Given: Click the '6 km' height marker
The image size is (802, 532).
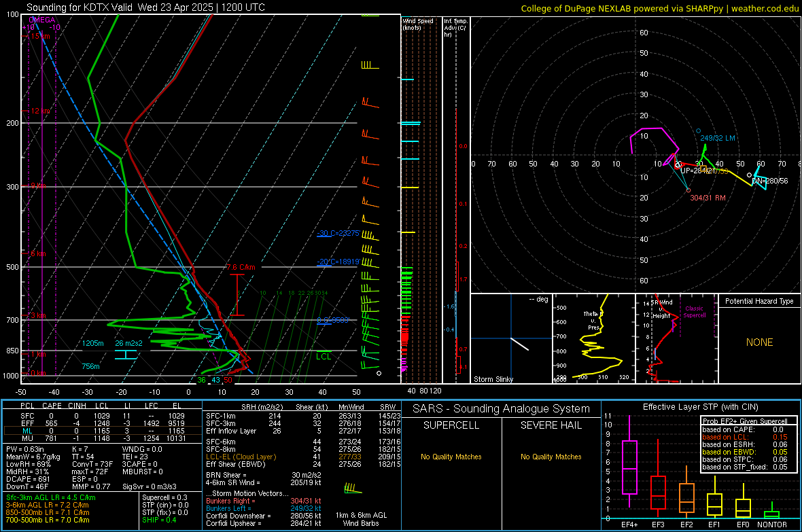Looking at the screenshot, I should pos(38,253).
